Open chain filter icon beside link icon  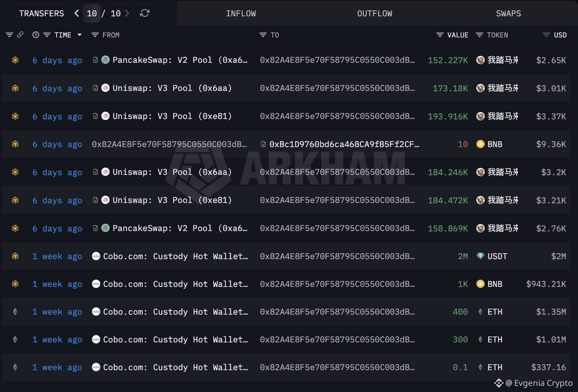[x=9, y=35]
